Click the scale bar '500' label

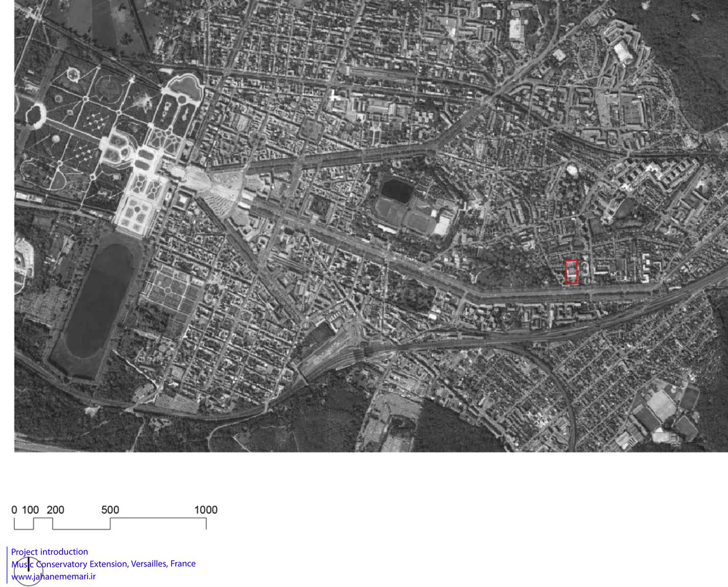pyautogui.click(x=110, y=510)
